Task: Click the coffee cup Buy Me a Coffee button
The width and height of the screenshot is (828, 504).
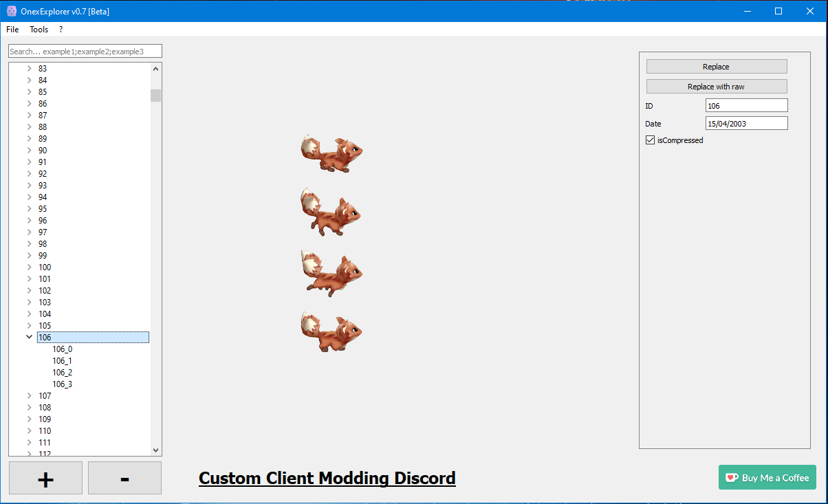Action: [x=767, y=478]
